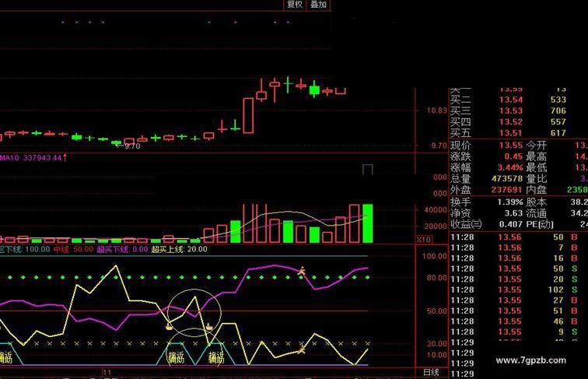Screen dimensions: 588x379
Task: Click the tall hollow red candlestick of the breakout day
Action: tap(248, 116)
